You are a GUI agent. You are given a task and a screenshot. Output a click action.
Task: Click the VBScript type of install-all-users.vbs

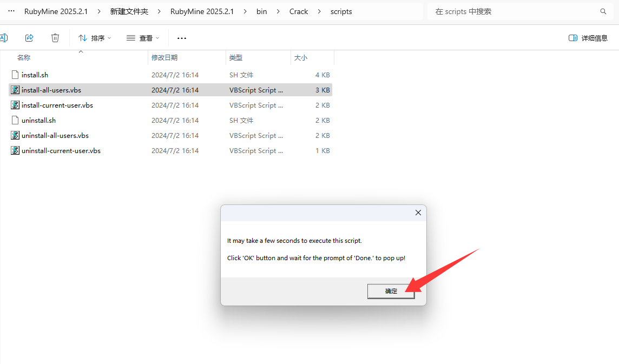coord(256,90)
